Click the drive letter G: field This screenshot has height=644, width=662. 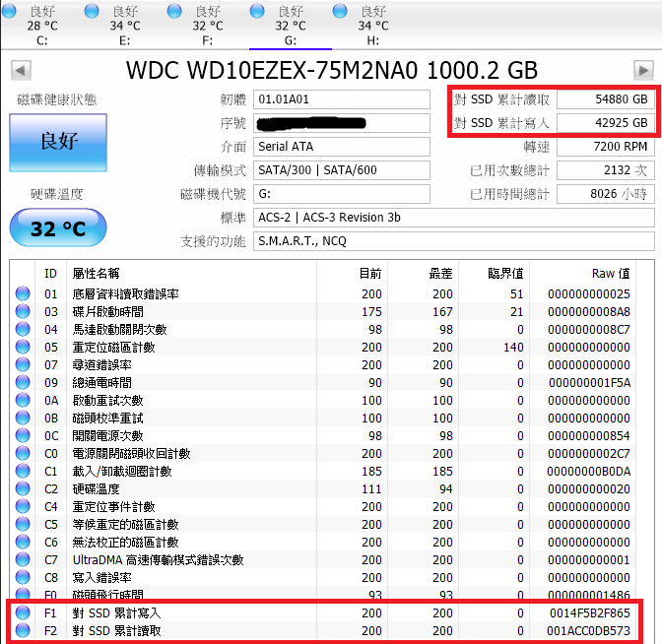point(342,194)
